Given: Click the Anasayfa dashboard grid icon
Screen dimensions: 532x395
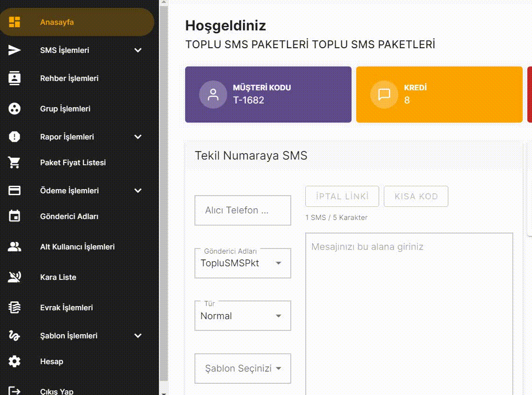Looking at the screenshot, I should tap(14, 22).
